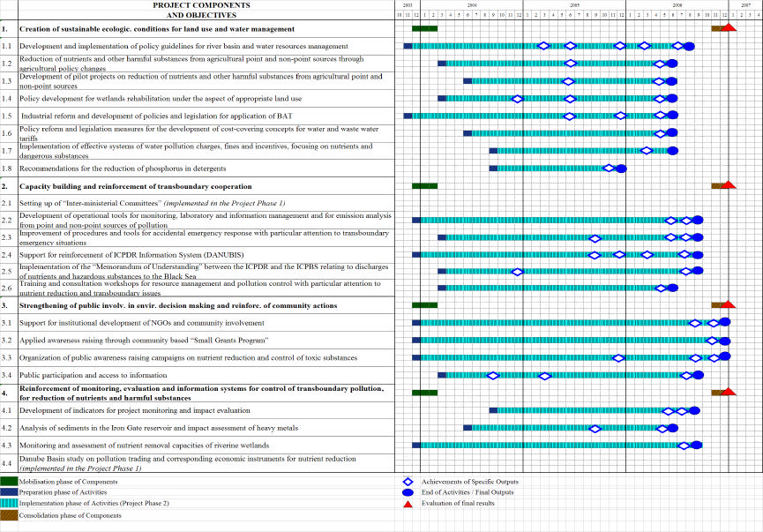Click Recommendations for reduction of phosphorus row
The image size is (763, 532).
123,168
